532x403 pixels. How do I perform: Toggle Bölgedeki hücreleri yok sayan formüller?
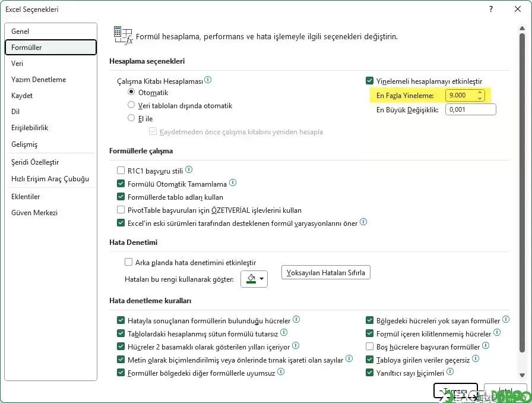pyautogui.click(x=370, y=320)
